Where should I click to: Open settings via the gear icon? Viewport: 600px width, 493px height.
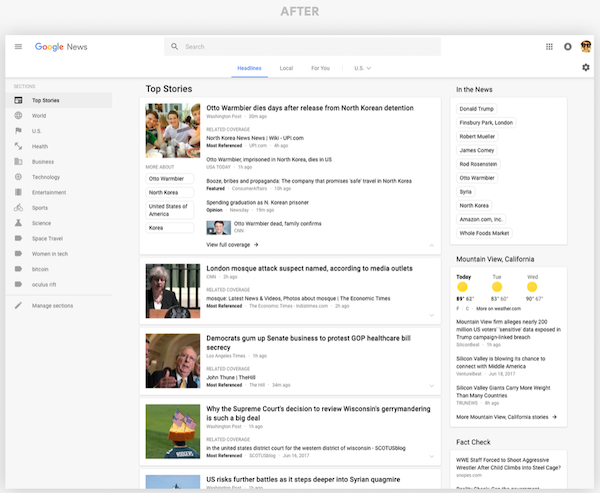pyautogui.click(x=585, y=67)
